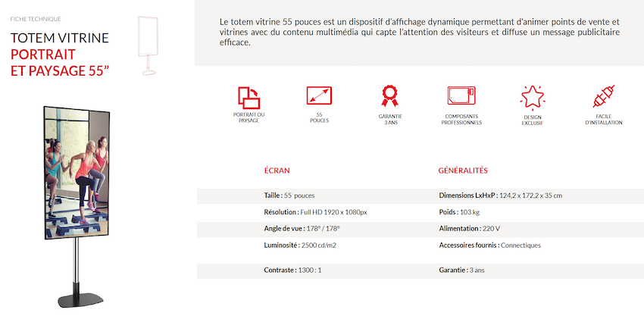Click the Taille : 55 pouces row
Viewport: 644px width, 322px height.
[289, 195]
